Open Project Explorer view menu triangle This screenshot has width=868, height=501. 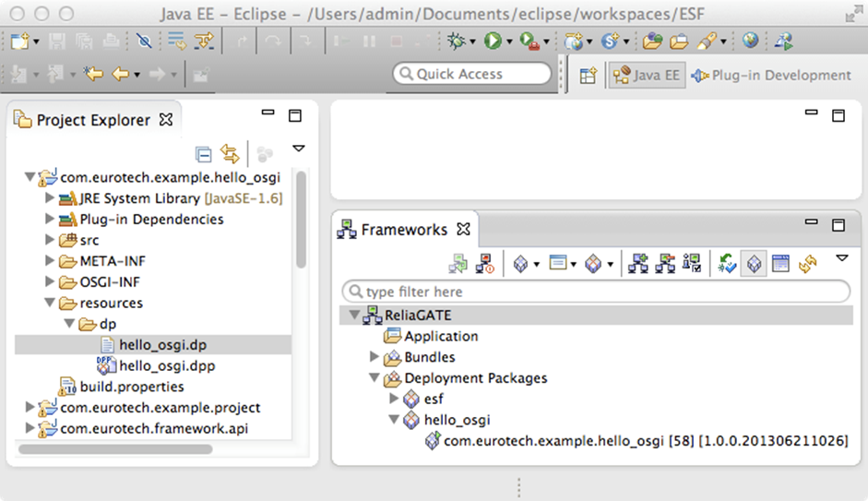click(298, 149)
